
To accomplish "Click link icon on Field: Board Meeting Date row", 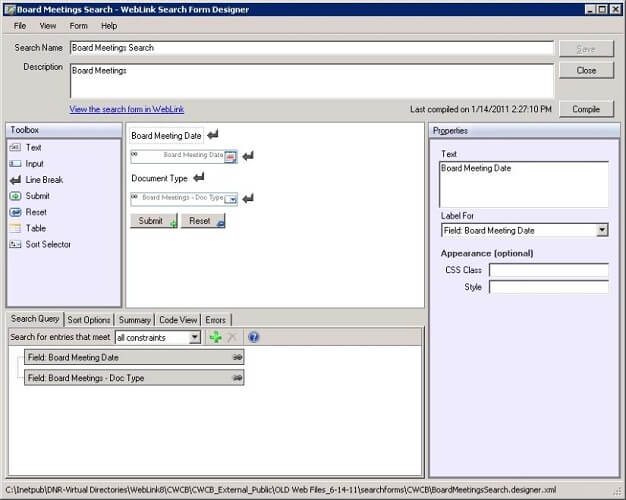I will [x=237, y=357].
